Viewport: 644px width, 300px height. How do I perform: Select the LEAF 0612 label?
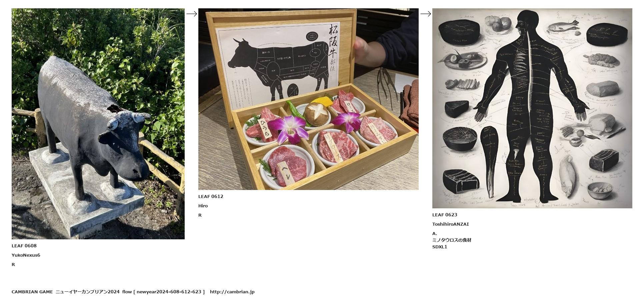click(211, 196)
